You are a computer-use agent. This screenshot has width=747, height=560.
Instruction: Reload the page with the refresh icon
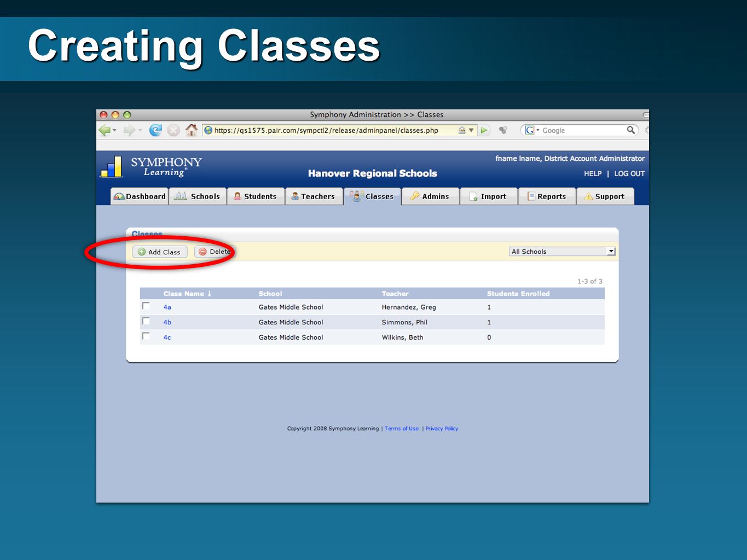(x=155, y=130)
